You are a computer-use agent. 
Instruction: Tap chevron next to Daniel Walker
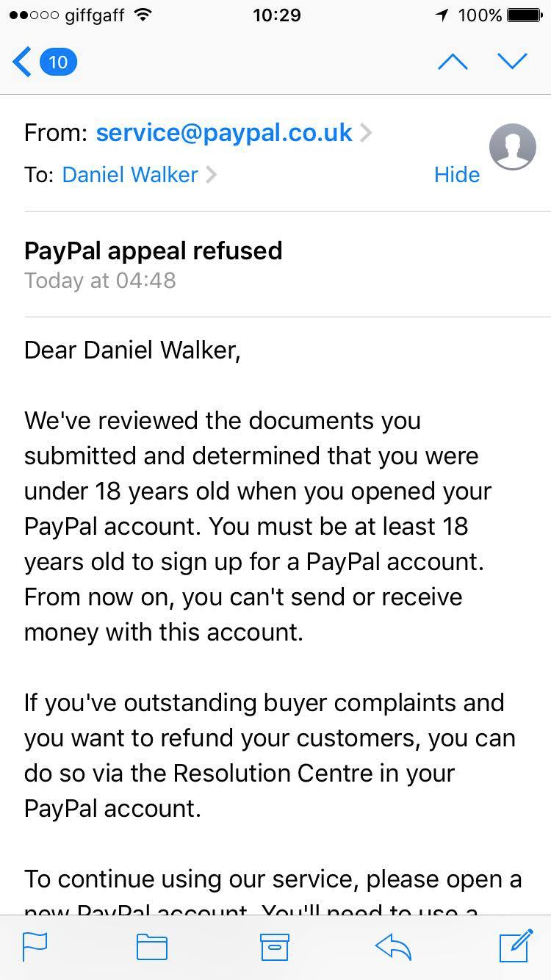pos(212,175)
